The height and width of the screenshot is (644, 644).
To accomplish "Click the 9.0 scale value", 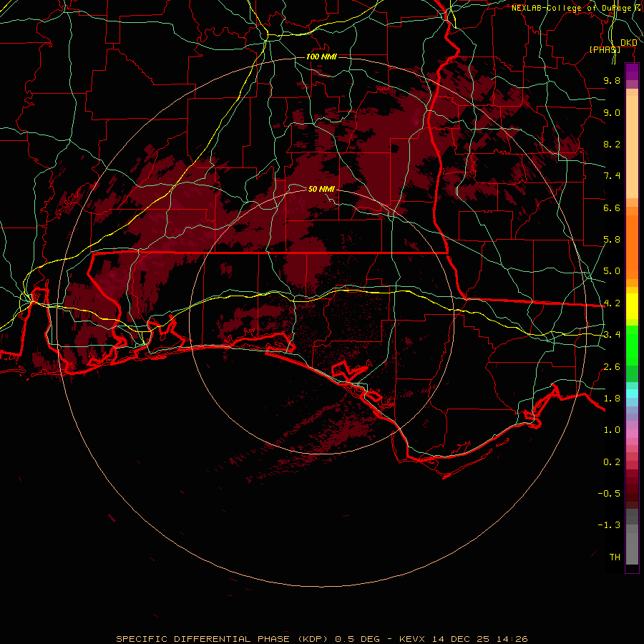I will [x=612, y=112].
